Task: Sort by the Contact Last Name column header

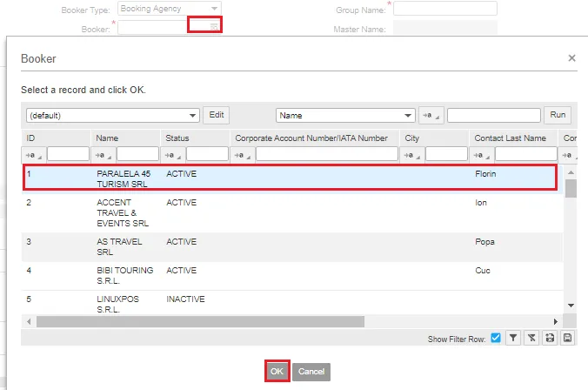Action: pyautogui.click(x=510, y=138)
